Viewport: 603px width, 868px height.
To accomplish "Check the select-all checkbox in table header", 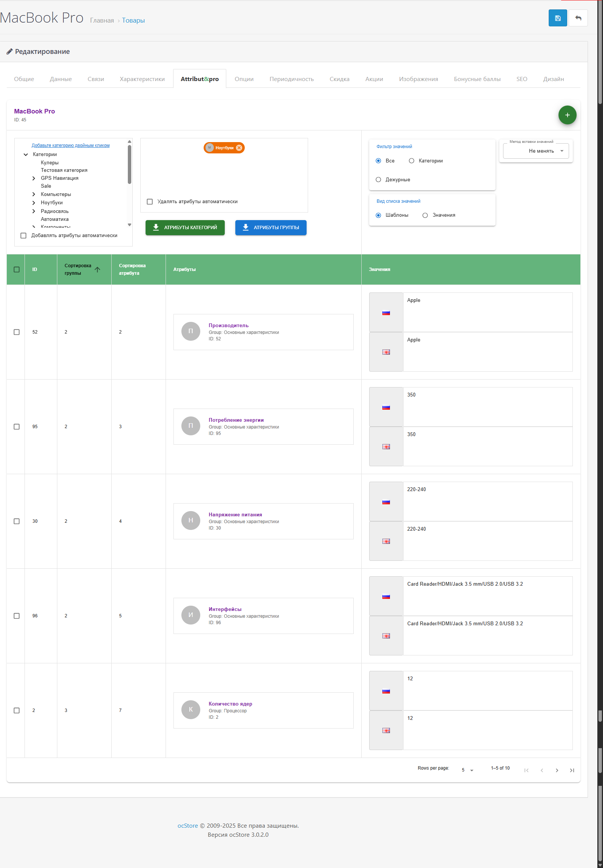I will point(17,269).
